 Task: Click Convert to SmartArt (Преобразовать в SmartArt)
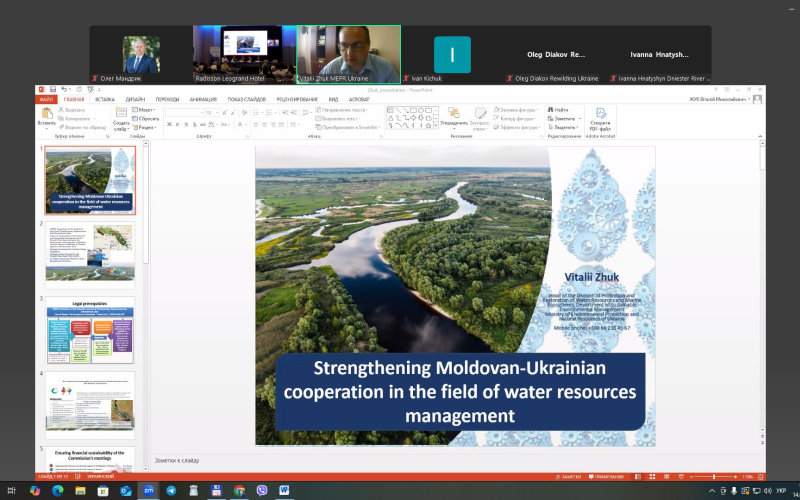[348, 127]
